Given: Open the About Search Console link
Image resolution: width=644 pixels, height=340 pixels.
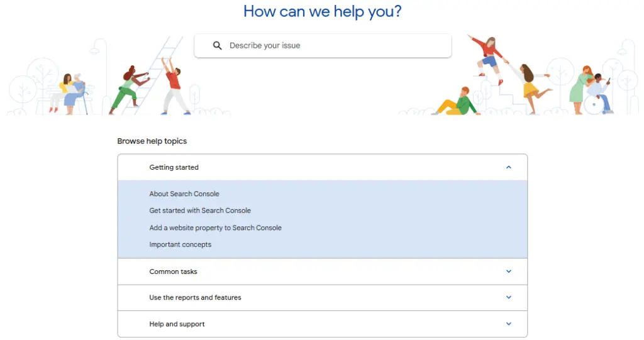Looking at the screenshot, I should point(184,194).
